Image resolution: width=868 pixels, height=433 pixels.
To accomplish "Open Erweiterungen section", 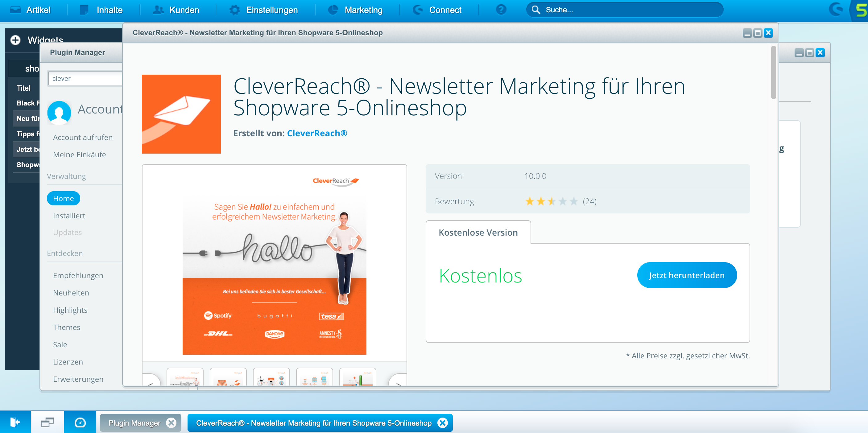I will point(78,379).
